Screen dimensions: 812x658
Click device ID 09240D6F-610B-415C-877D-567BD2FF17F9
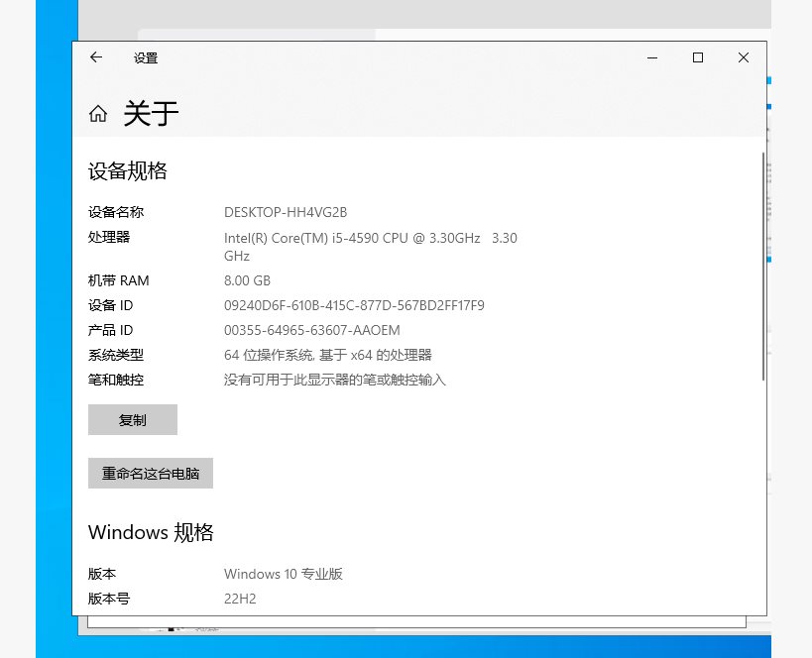tap(354, 305)
